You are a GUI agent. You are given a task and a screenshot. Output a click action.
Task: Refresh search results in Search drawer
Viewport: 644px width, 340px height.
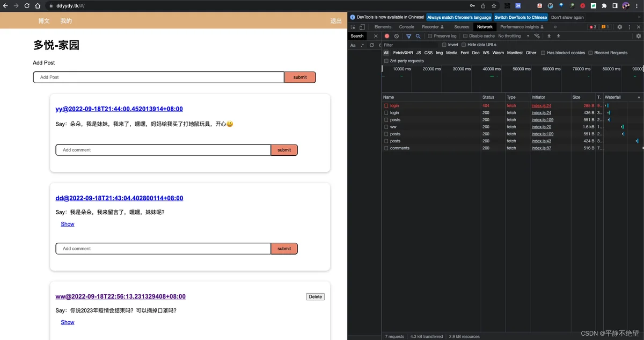(x=371, y=45)
